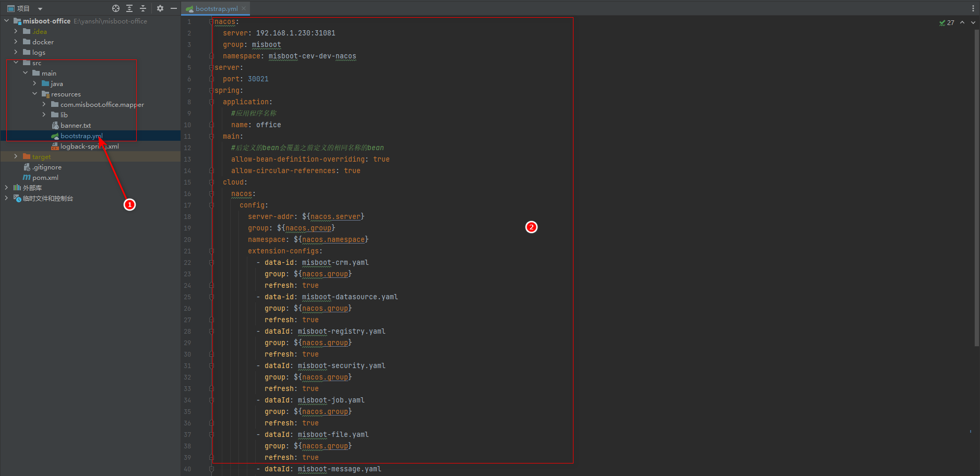The width and height of the screenshot is (980, 476).
Task: Click line number 20 in the gutter
Action: [187, 240]
